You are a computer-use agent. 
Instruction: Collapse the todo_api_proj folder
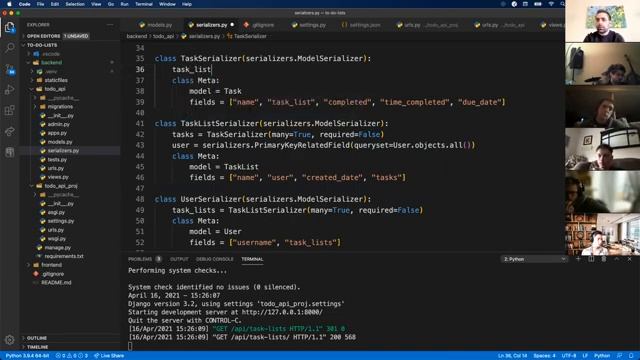tap(60, 186)
